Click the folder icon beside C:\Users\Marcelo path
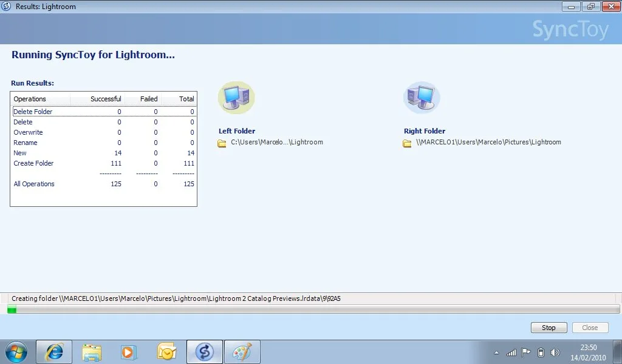The image size is (622, 364). (x=222, y=143)
